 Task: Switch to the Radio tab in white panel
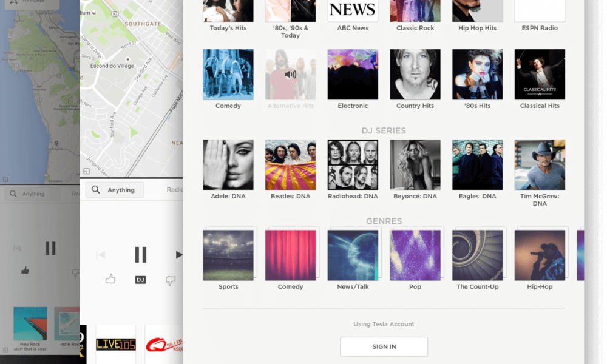pos(175,190)
